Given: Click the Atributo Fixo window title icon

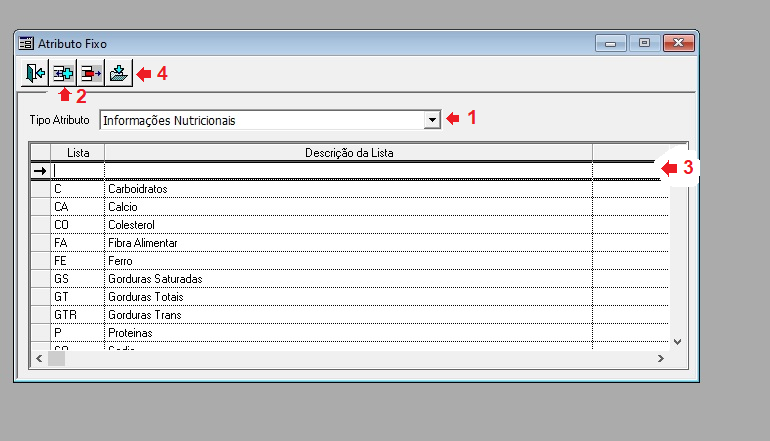Looking at the screenshot, I should click(26, 43).
